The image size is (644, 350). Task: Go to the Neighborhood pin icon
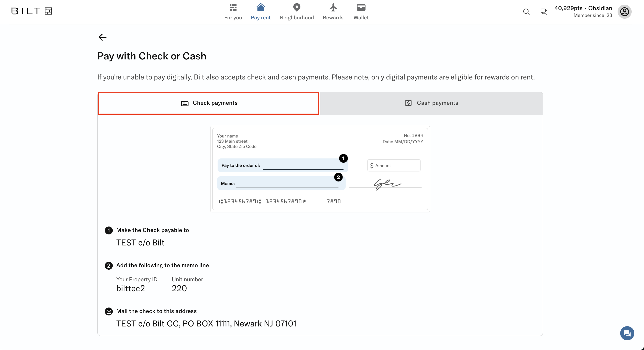pyautogui.click(x=296, y=8)
